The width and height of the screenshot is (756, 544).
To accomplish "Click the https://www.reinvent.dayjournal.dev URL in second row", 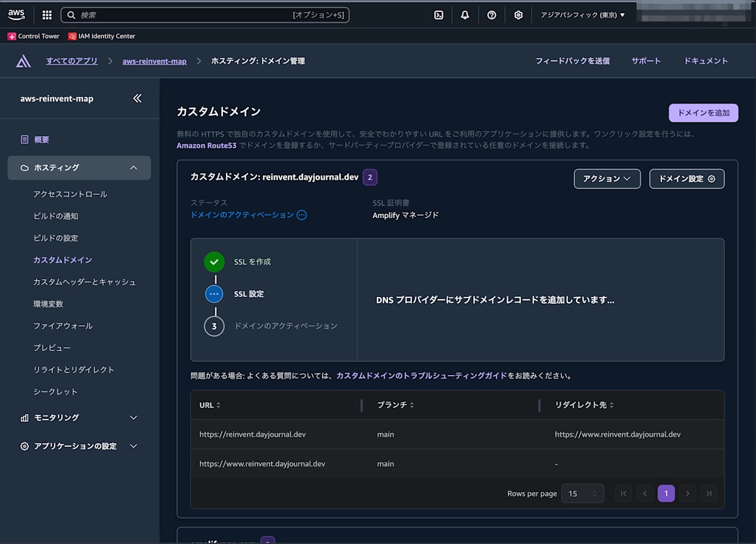I will 262,464.
